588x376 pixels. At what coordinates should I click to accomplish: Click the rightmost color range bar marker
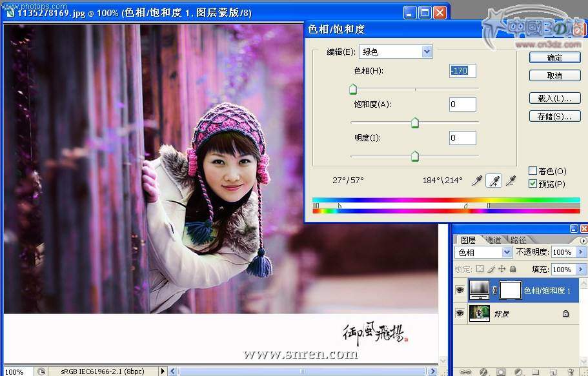[x=488, y=206]
